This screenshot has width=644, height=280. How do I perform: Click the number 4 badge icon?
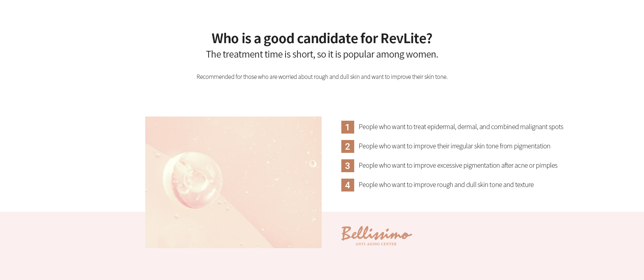pos(347,185)
